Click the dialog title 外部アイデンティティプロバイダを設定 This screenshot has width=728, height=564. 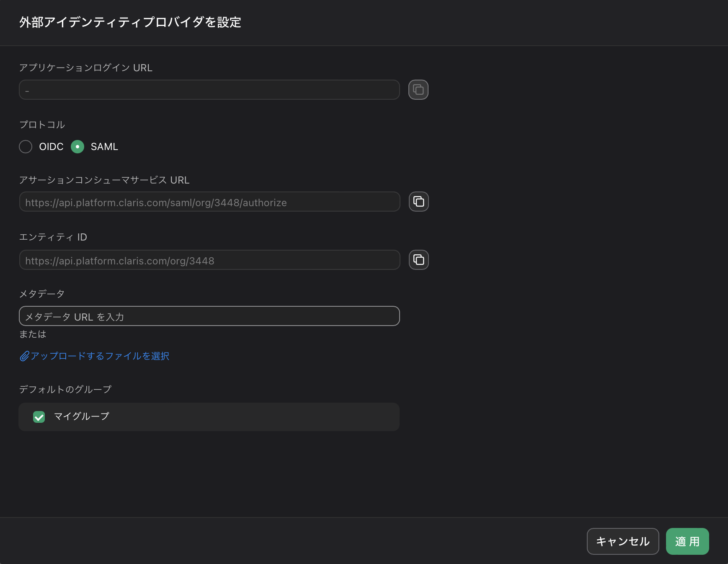point(130,23)
